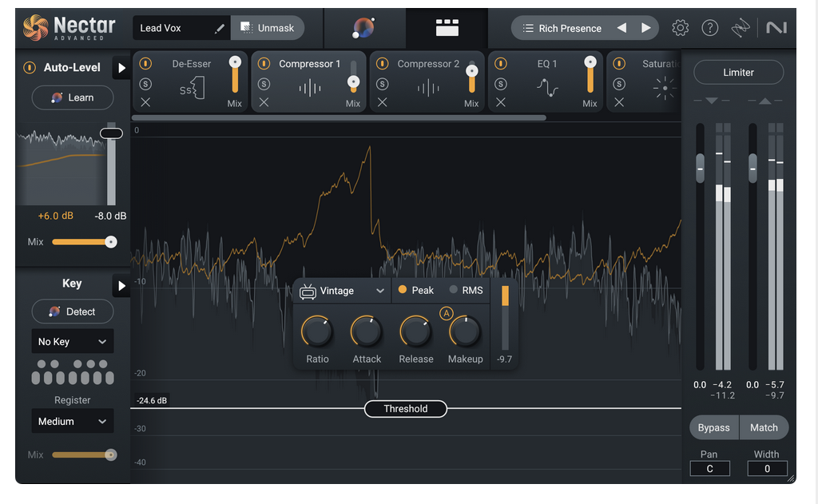
Task: Edit the Lead Vox preset name with pencil icon
Action: [220, 28]
